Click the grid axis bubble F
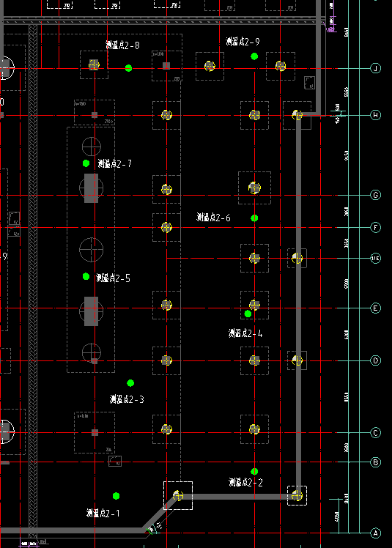Viewport: 392px width, 548px height. click(376, 228)
